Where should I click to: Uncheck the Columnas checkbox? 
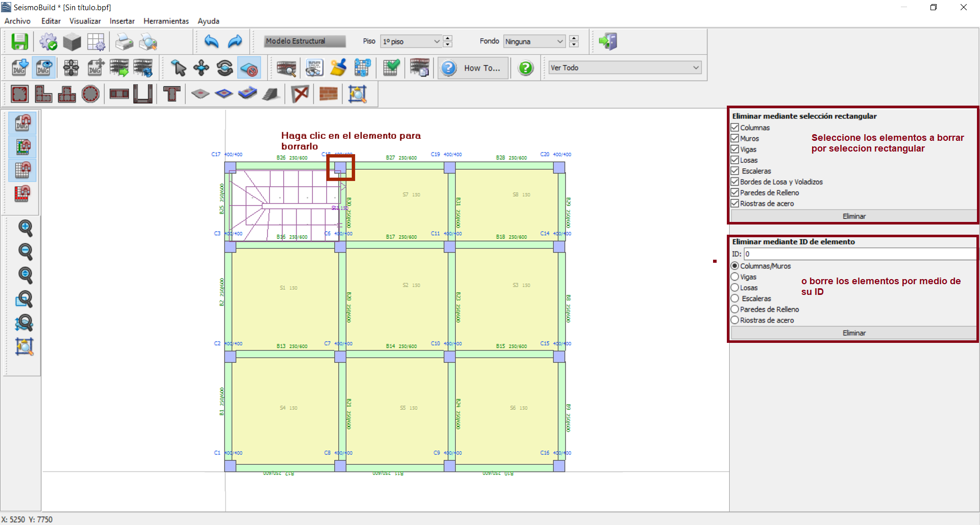[735, 128]
